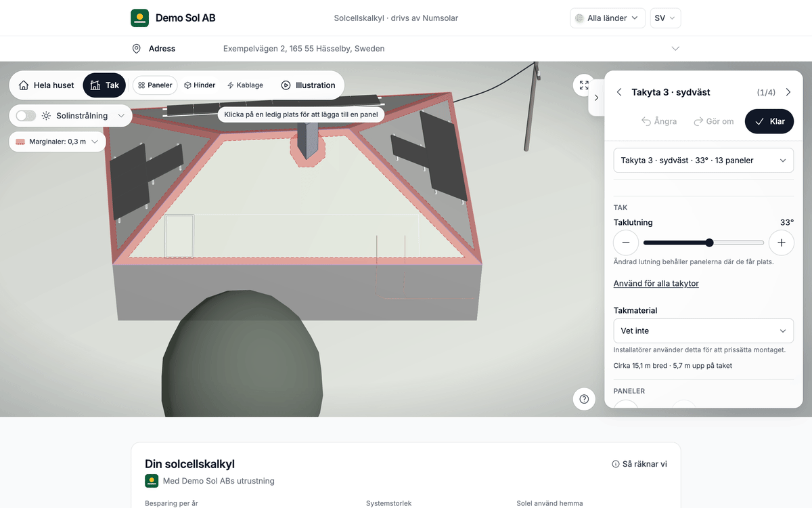Viewport: 812px width, 508px height.
Task: Switch to Hela huset view
Action: [46, 85]
